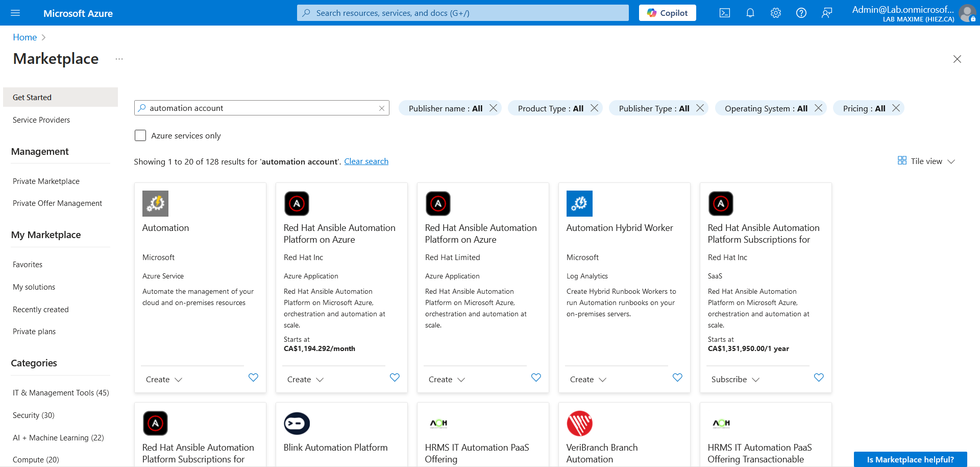Expand the Subscribe dropdown for Red Hat SaaS
The height and width of the screenshot is (467, 980).
tap(735, 380)
